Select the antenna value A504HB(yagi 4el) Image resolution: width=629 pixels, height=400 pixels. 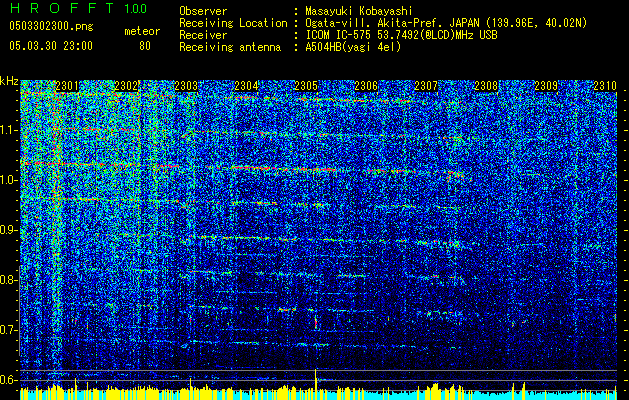(x=353, y=47)
